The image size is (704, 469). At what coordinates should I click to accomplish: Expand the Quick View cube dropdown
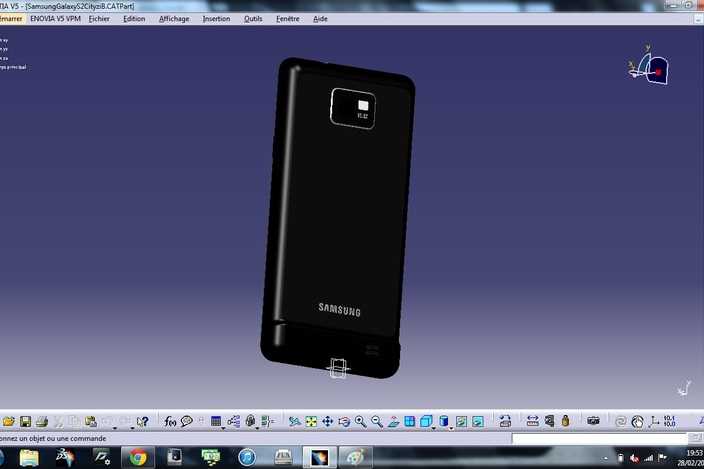434,428
